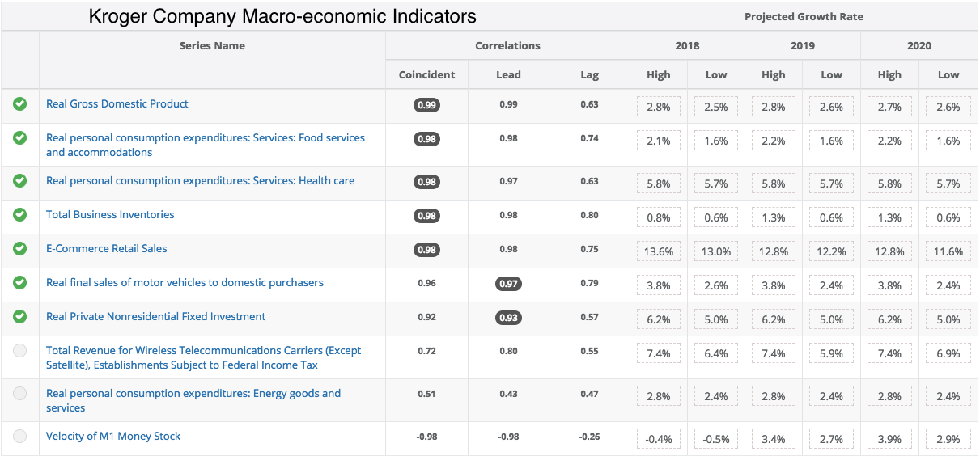Open the Real Gross Domestic Product link

(x=117, y=103)
